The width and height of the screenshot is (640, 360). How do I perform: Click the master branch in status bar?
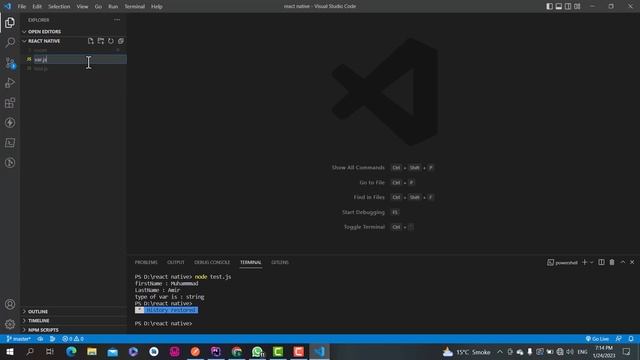click(x=19, y=339)
